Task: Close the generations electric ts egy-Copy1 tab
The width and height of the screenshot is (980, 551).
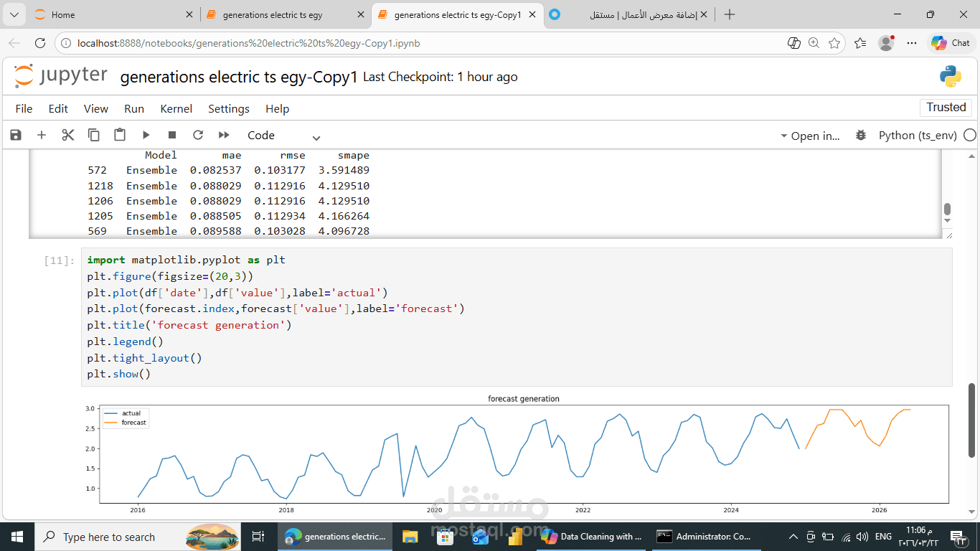Action: (532, 14)
